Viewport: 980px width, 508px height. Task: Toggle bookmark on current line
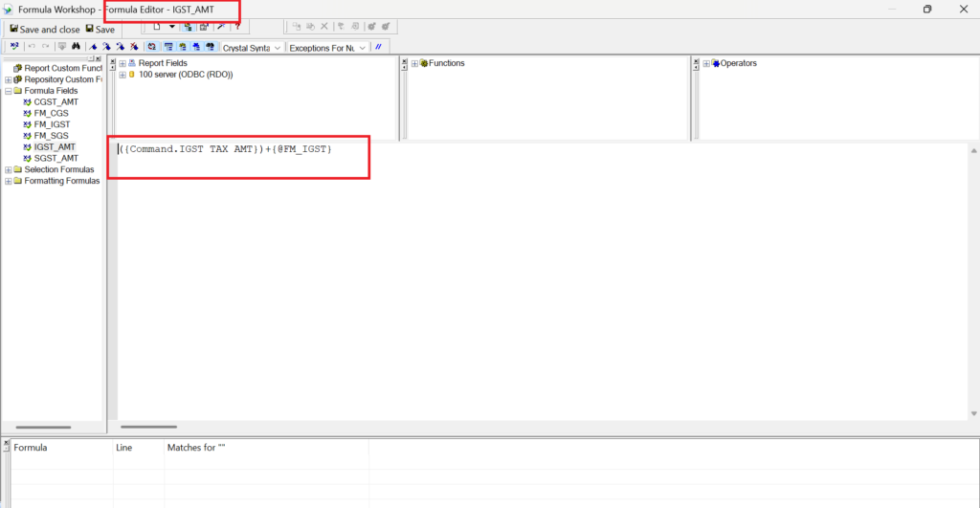(93, 47)
